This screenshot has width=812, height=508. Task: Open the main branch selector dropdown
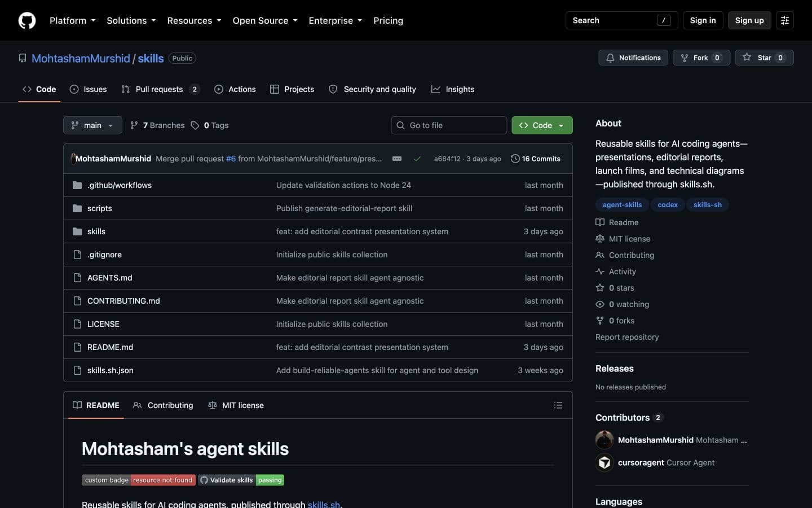point(92,125)
